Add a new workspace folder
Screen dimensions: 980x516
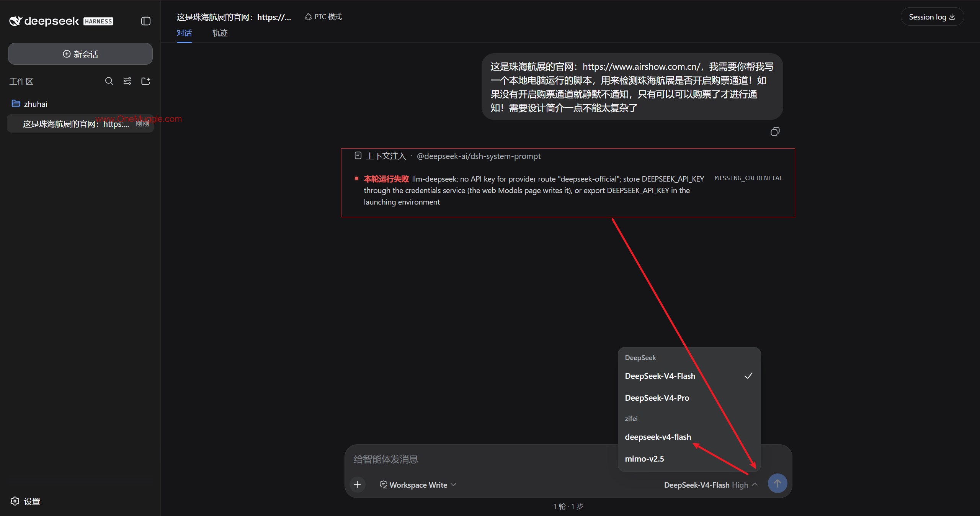(145, 81)
